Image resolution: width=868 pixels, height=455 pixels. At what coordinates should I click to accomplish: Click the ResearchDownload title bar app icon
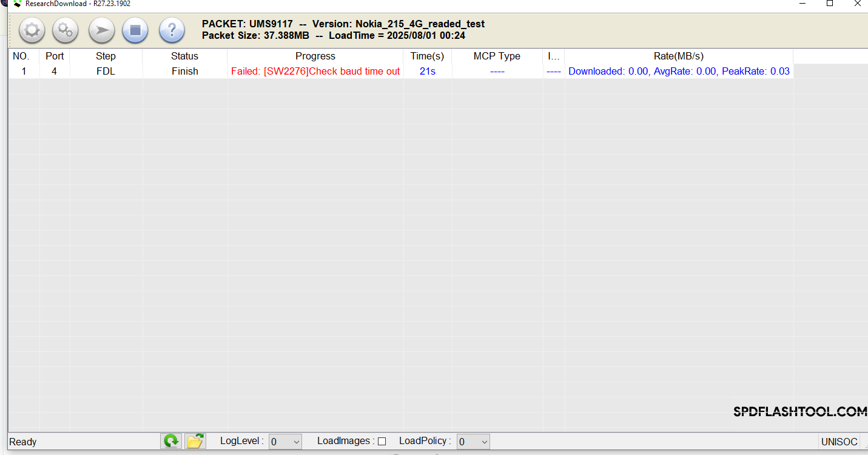pos(18,4)
